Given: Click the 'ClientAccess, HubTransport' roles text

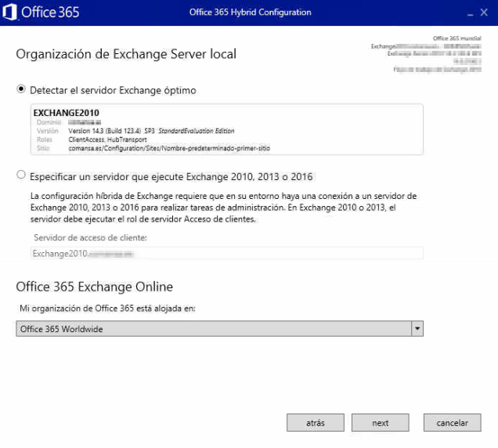Looking at the screenshot, I should tap(108, 139).
